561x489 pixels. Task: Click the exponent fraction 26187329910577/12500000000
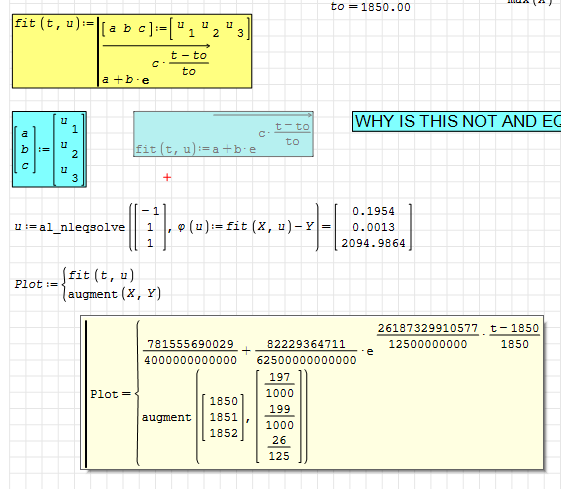tap(428, 336)
